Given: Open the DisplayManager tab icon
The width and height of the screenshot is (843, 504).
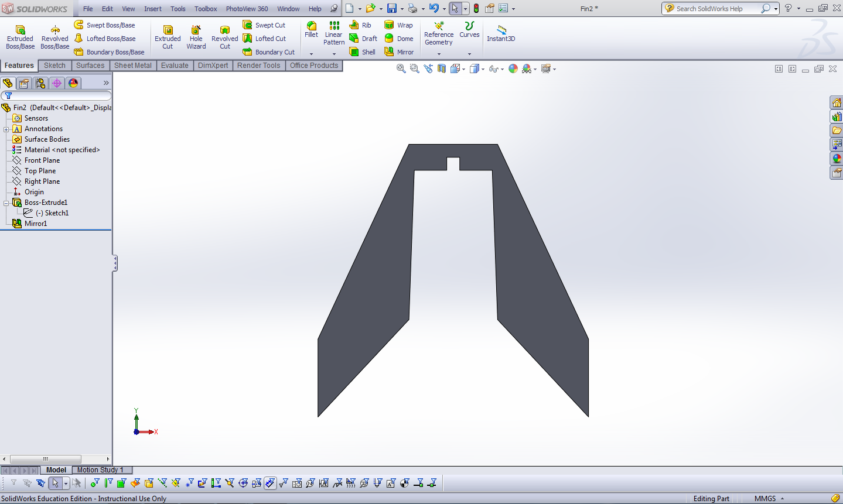Looking at the screenshot, I should [x=73, y=83].
